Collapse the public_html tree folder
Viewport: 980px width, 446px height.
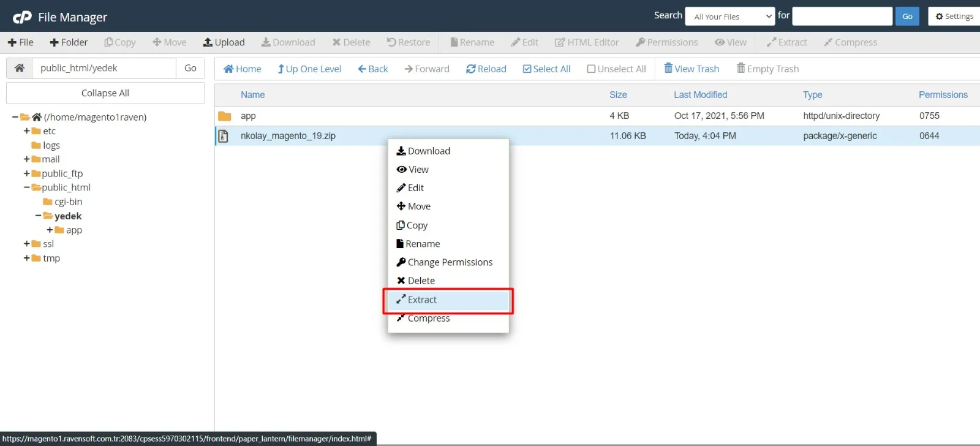click(27, 187)
